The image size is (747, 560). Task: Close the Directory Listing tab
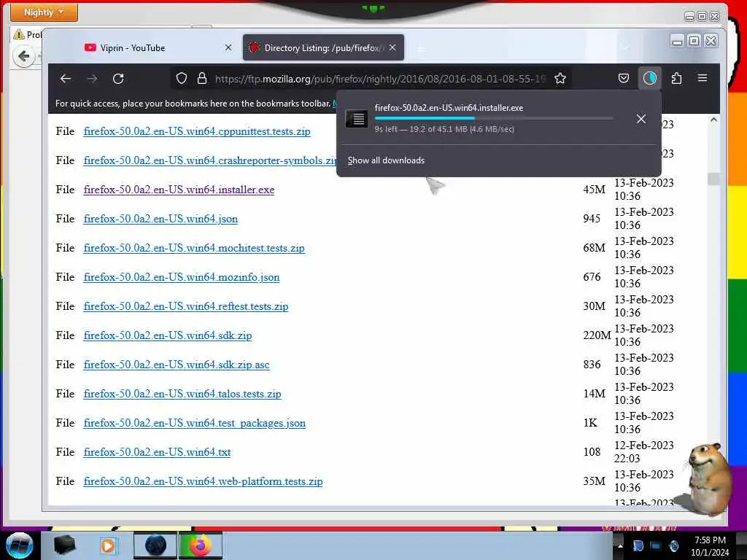pos(392,47)
